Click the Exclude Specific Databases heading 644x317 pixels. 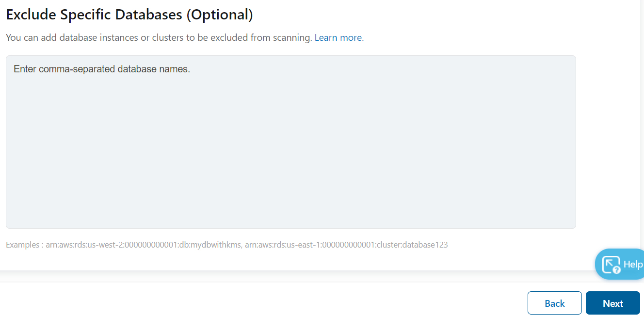click(129, 14)
